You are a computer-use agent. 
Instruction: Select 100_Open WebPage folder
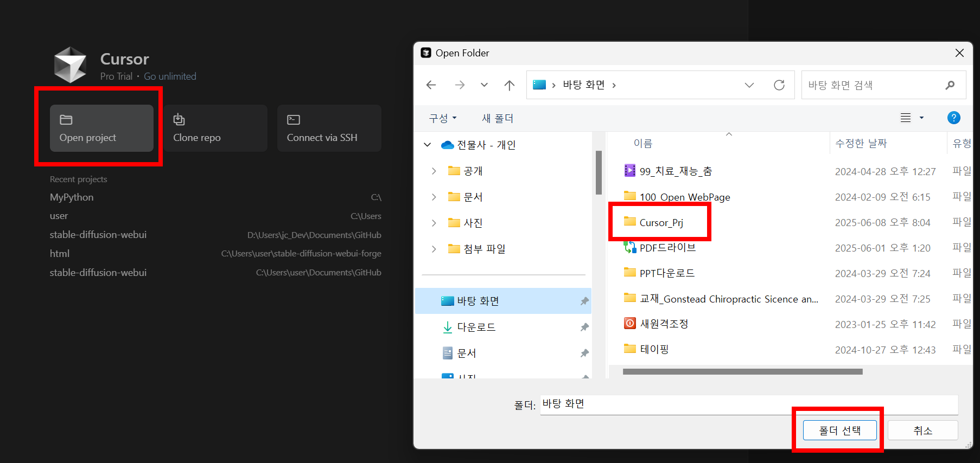pos(685,197)
